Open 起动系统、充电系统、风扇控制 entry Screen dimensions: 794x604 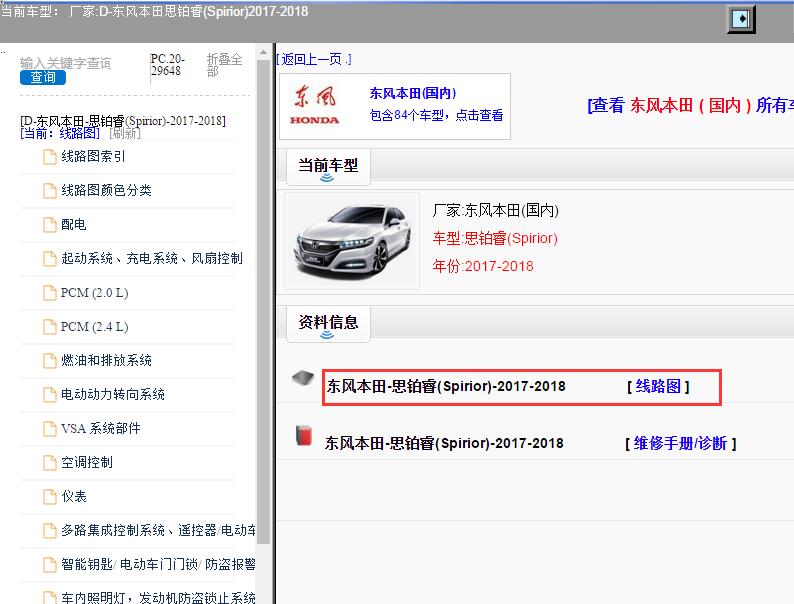coord(152,258)
